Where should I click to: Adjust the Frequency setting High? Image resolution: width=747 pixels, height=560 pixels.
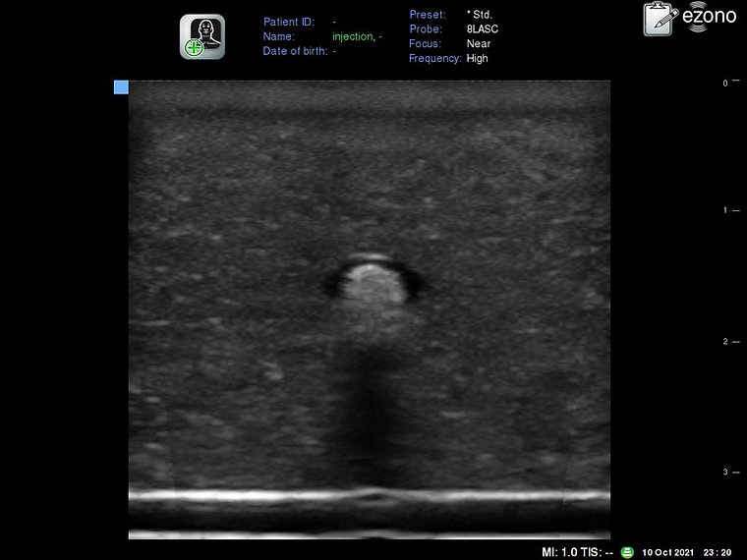coord(477,59)
